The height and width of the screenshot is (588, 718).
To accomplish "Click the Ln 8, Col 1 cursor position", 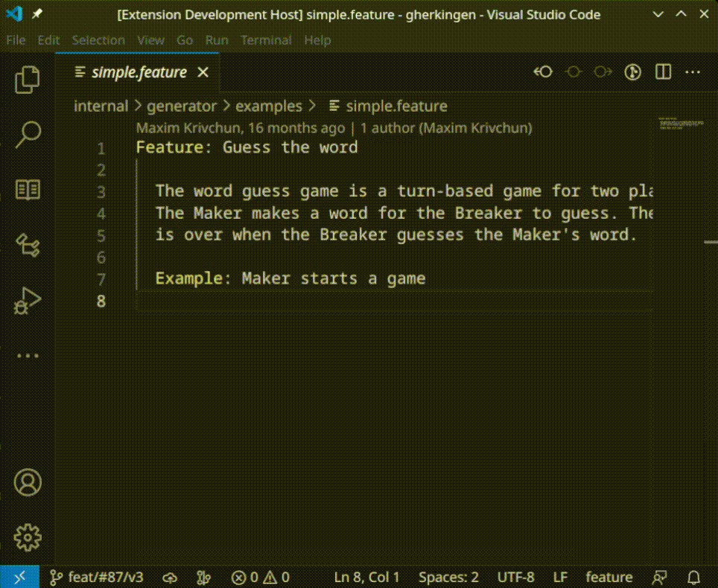I will [366, 577].
